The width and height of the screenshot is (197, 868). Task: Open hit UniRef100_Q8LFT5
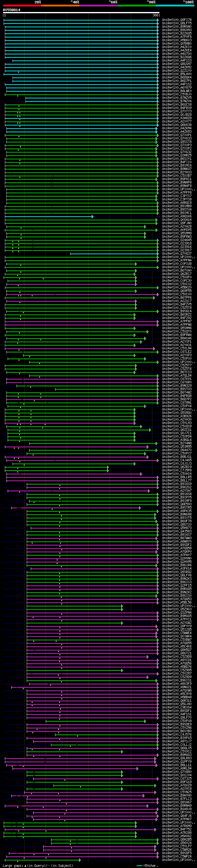(x=177, y=23)
